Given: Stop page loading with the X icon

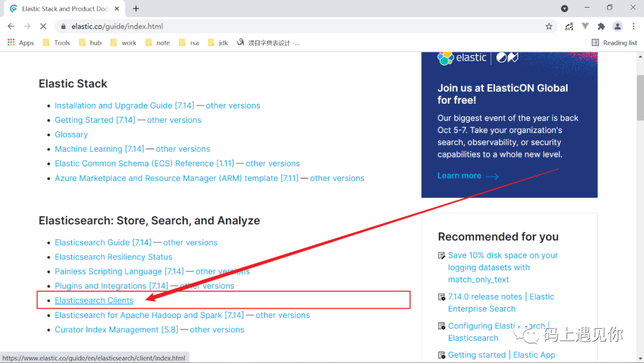Looking at the screenshot, I should click(43, 26).
